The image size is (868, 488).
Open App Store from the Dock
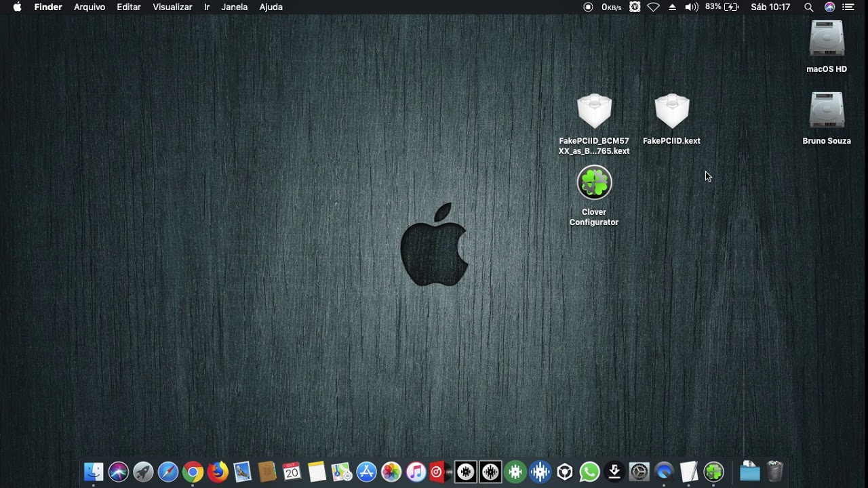(x=366, y=472)
